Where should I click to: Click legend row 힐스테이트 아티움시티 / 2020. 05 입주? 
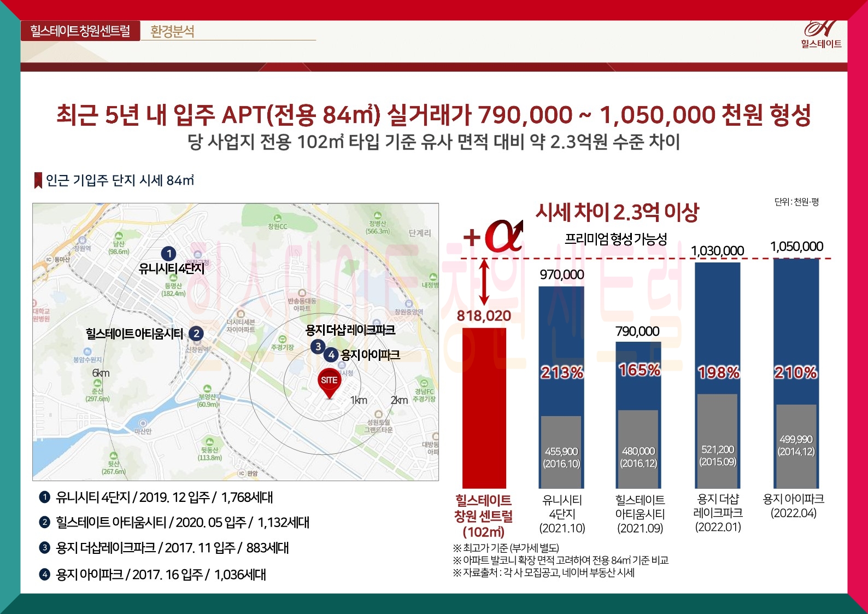tap(183, 522)
